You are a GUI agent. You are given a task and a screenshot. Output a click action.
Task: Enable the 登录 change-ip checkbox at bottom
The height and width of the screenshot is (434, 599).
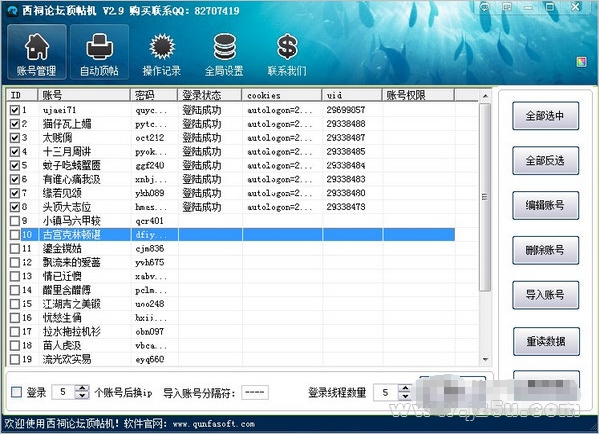click(x=16, y=392)
